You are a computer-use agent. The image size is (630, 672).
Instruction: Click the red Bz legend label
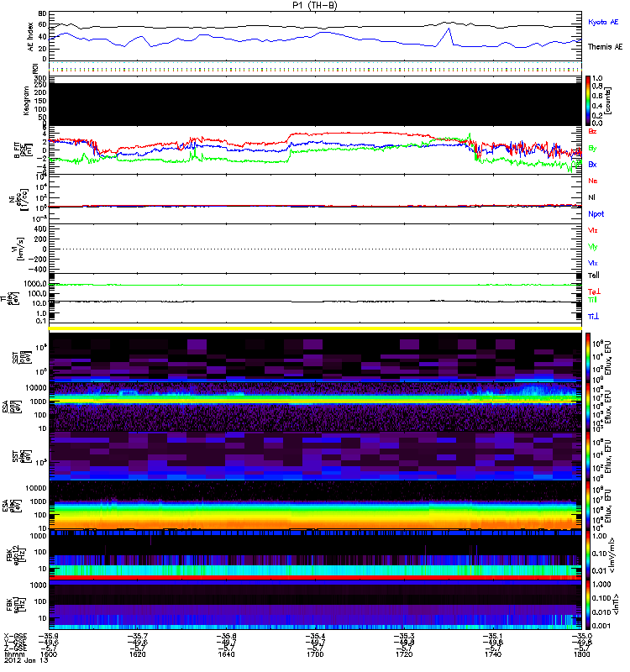(x=593, y=131)
